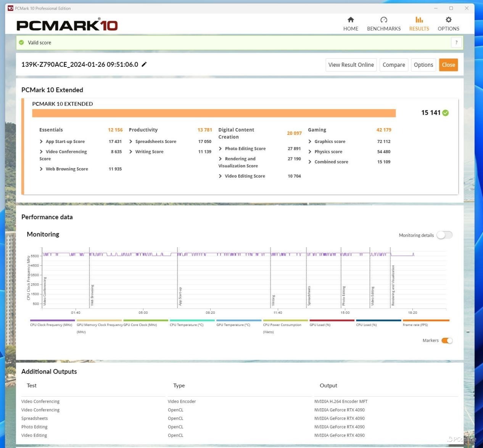
Task: Expand Photo Editing Score
Action: pos(221,149)
